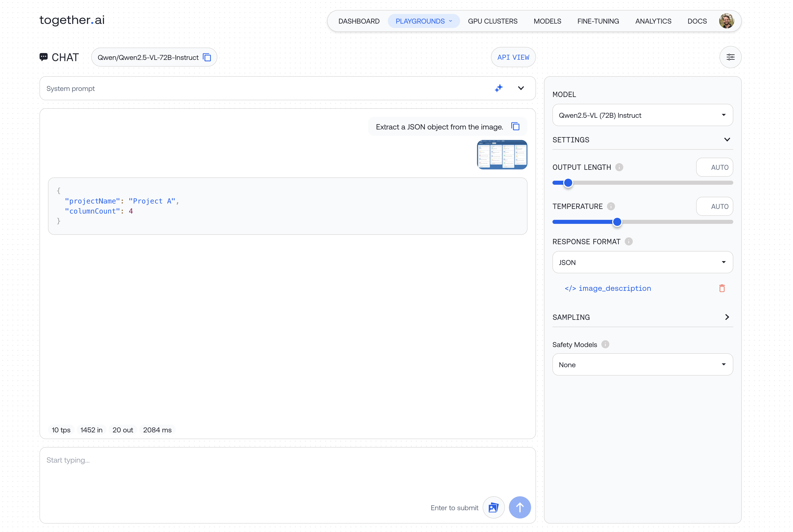This screenshot has width=793, height=532.
Task: Open the user profile avatar
Action: pyautogui.click(x=726, y=21)
